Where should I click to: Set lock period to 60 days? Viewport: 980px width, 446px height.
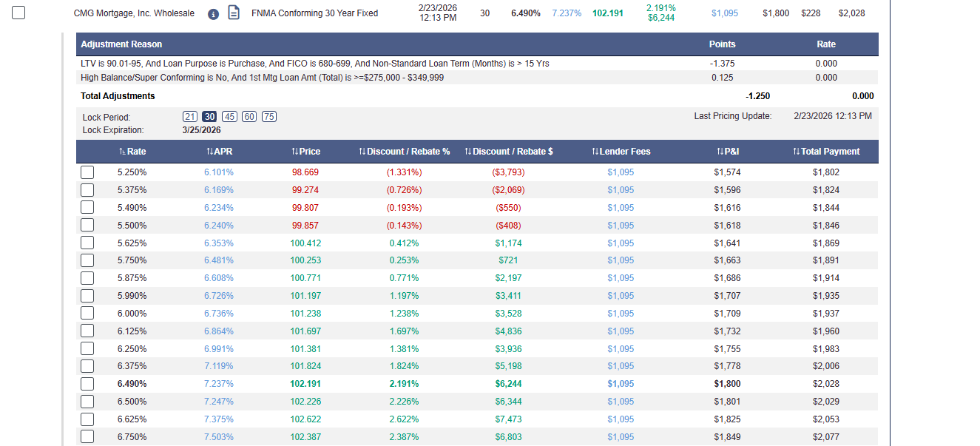tap(249, 117)
